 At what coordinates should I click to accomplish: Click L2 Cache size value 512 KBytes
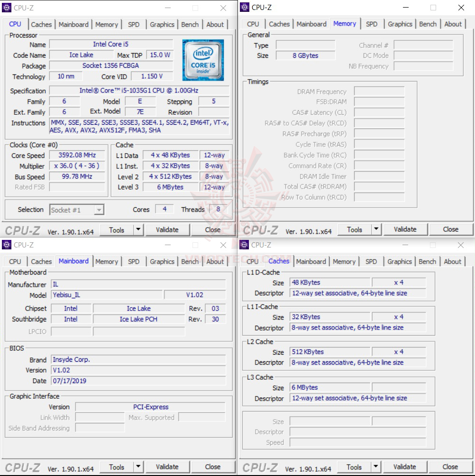pyautogui.click(x=330, y=352)
